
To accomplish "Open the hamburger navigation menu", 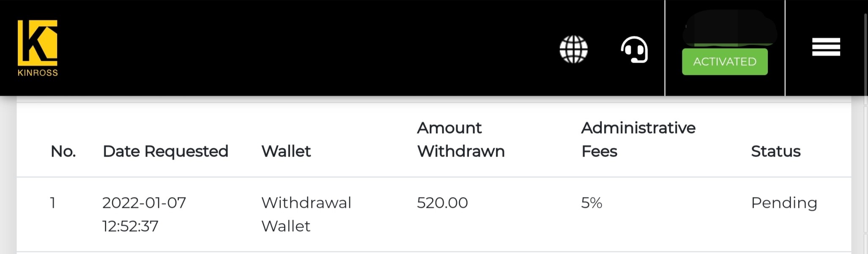I will click(x=826, y=47).
